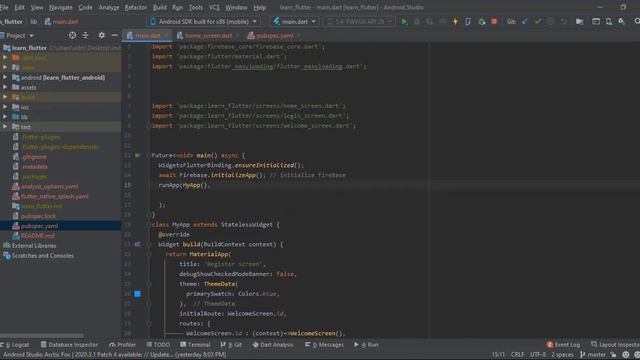Open the Build menu
640x360 pixels.
coord(160,7)
